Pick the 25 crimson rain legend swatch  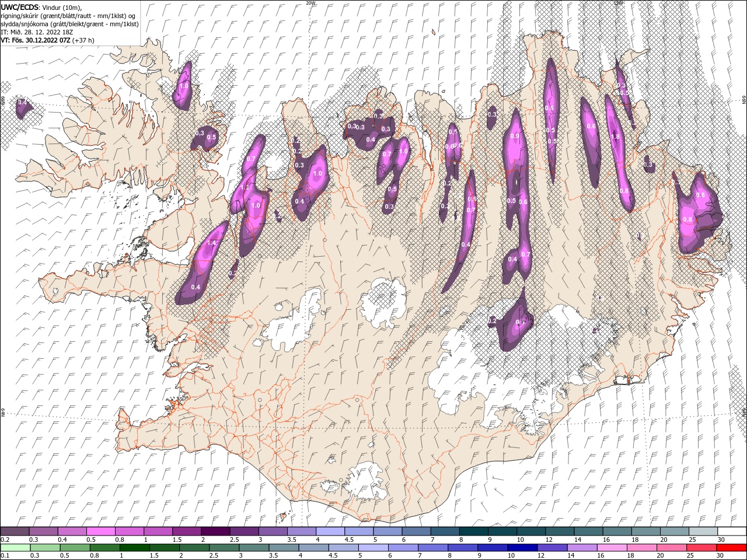[x=701, y=548]
